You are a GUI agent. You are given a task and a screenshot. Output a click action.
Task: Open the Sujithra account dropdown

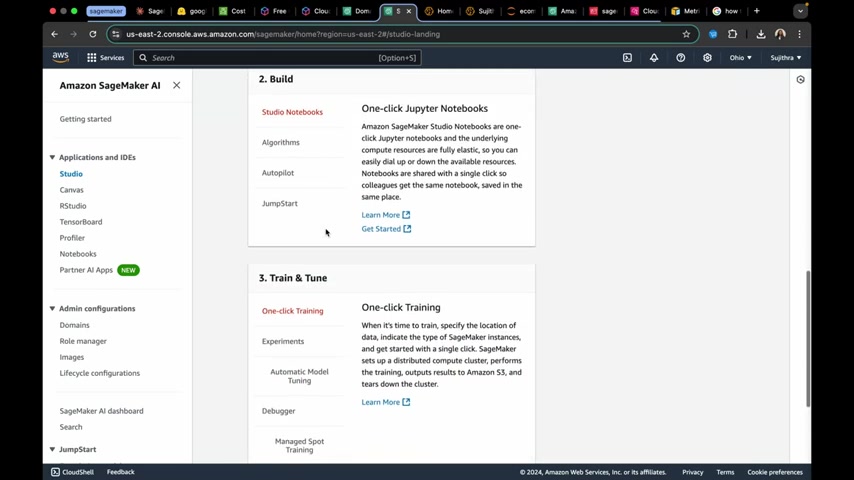(x=786, y=58)
